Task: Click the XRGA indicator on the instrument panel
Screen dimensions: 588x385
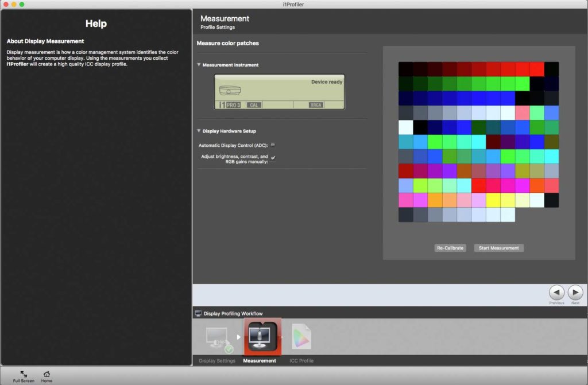Action: point(316,105)
